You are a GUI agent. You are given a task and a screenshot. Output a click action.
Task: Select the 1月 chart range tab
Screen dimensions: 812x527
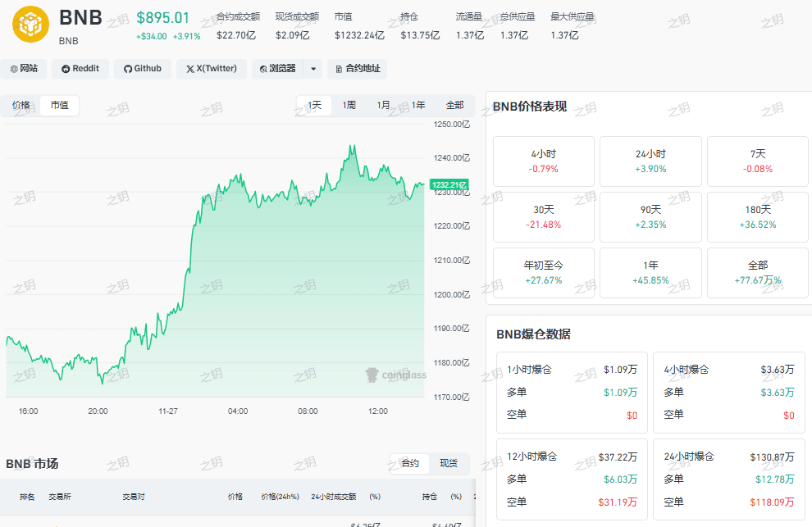pyautogui.click(x=384, y=105)
